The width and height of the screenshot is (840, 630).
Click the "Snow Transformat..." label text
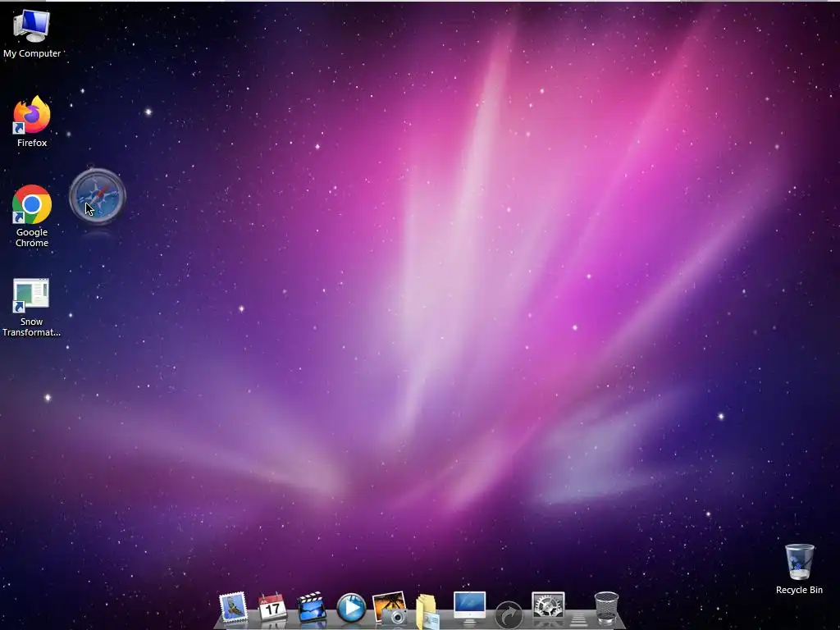31,326
